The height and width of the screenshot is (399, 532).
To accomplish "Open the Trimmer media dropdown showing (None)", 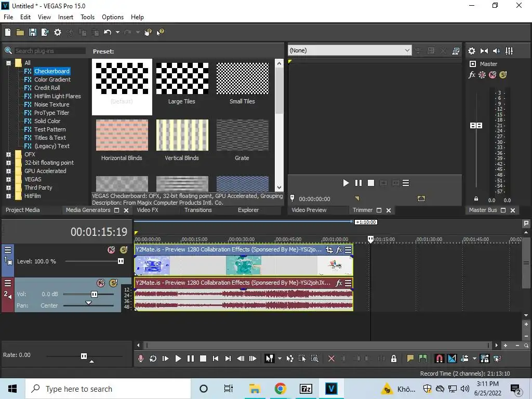I will pyautogui.click(x=350, y=50).
